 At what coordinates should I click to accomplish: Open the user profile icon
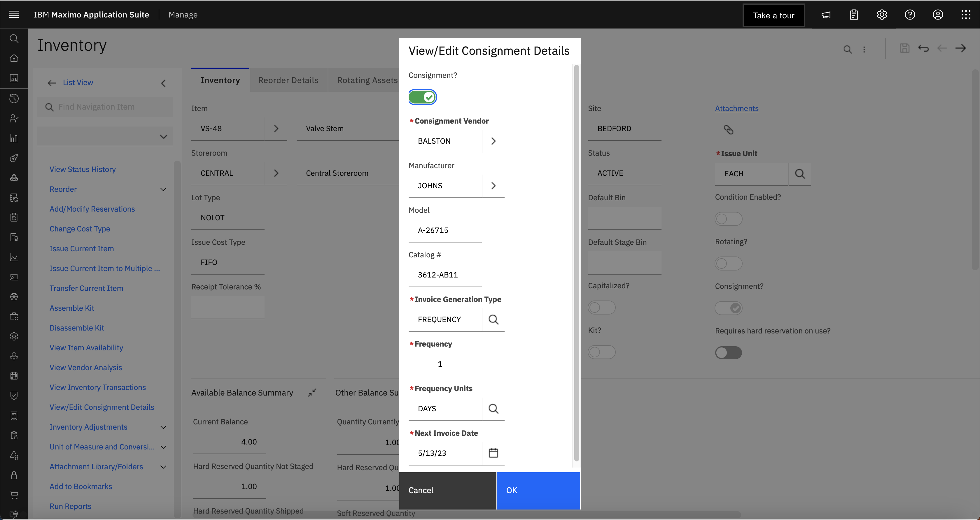tap(938, 15)
